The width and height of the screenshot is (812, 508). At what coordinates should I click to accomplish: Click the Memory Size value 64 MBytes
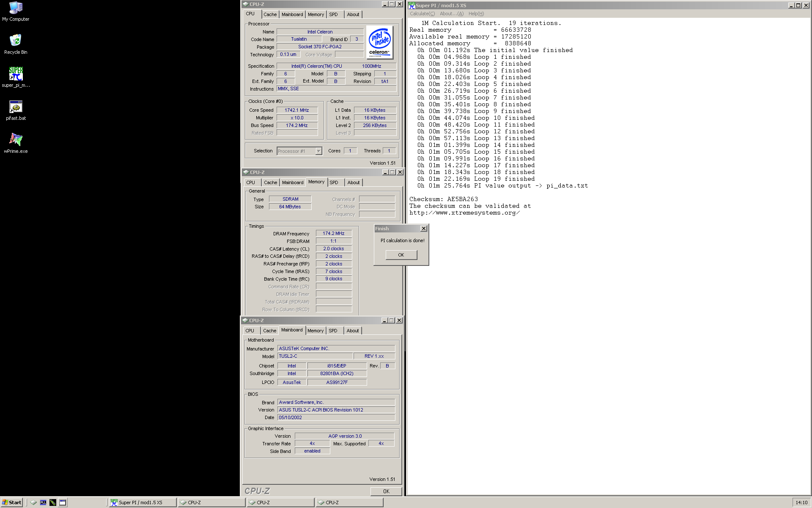(x=291, y=207)
